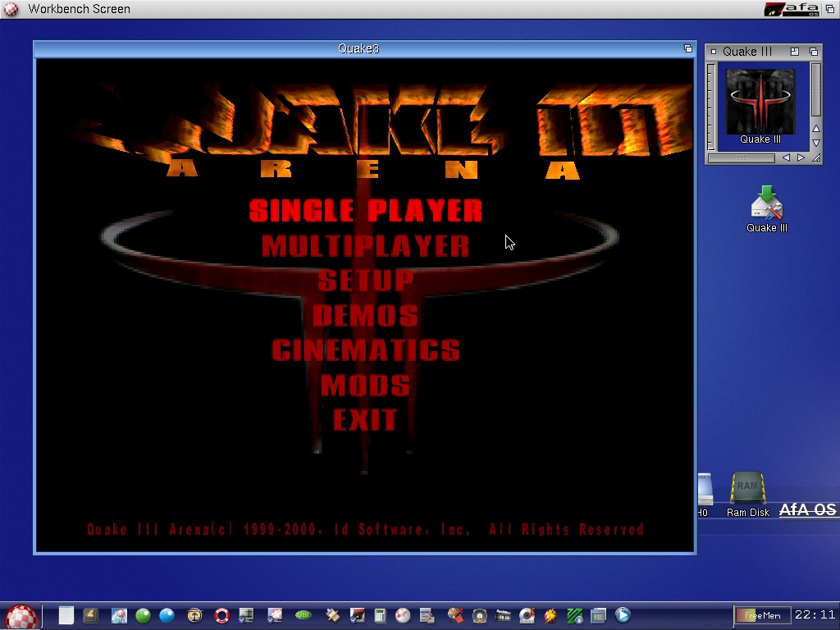Choose DEMOS from the main menu
This screenshot has width=840, height=630.
(365, 315)
